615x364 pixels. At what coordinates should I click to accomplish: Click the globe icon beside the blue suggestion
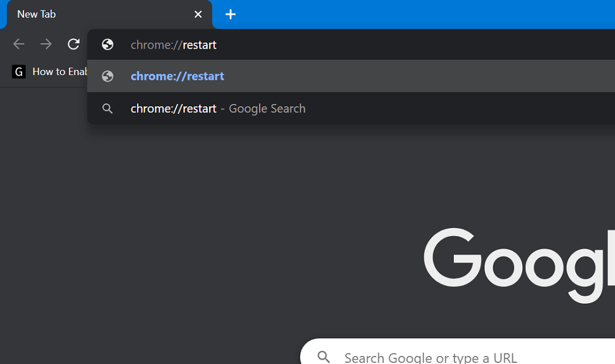click(108, 76)
